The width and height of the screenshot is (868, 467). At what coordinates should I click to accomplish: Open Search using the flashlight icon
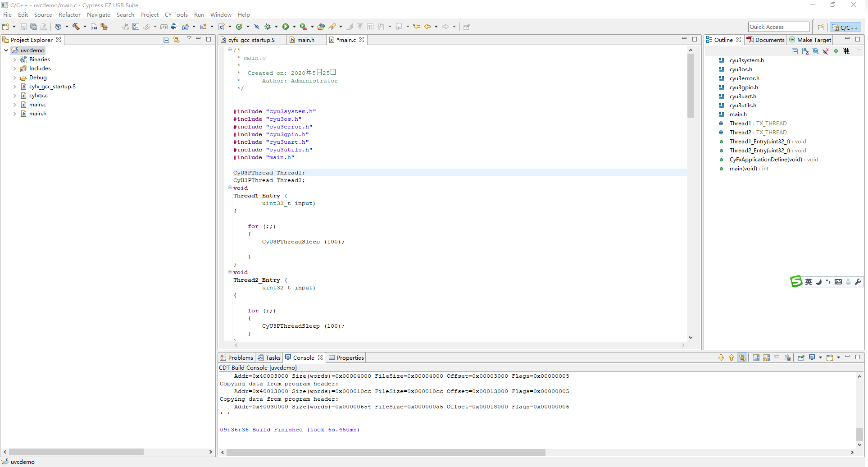coord(332,27)
